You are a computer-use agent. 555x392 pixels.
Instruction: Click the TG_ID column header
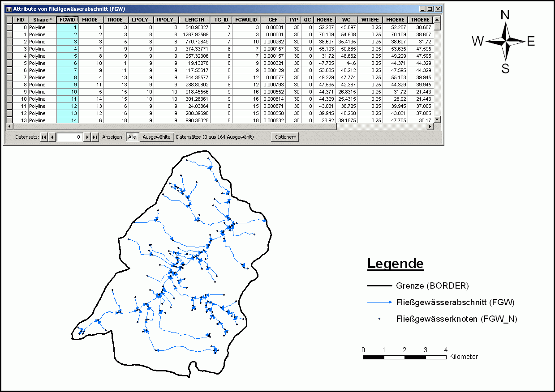pos(221,20)
